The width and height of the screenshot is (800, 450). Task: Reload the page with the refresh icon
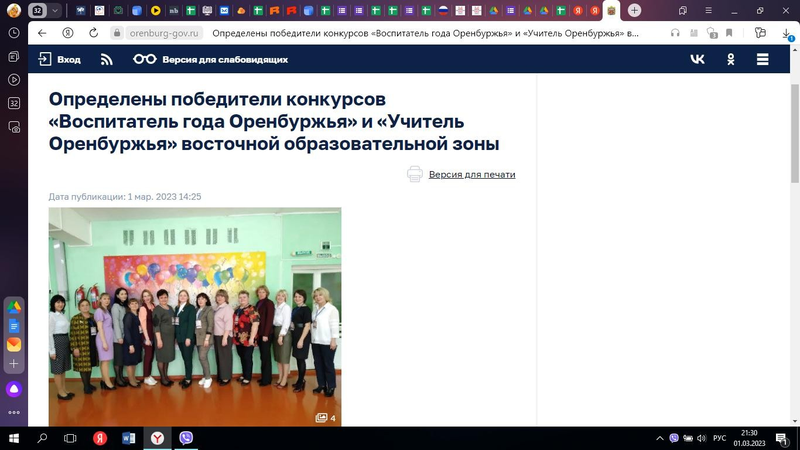(x=93, y=32)
